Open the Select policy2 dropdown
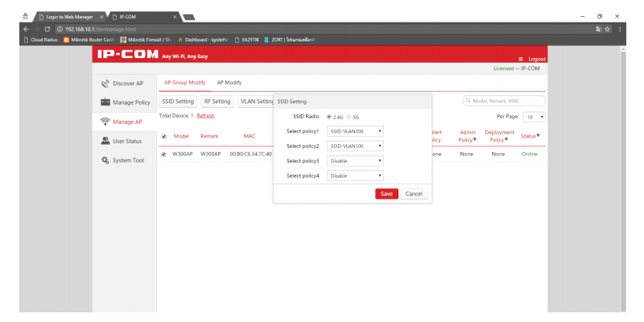Screen dimensions: 644x322 [x=355, y=147]
